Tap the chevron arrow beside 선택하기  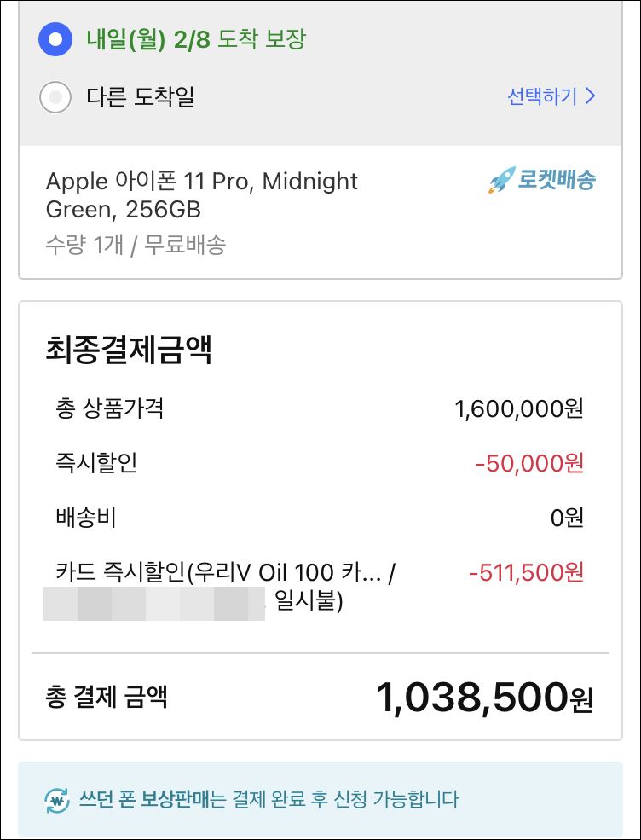[590, 96]
